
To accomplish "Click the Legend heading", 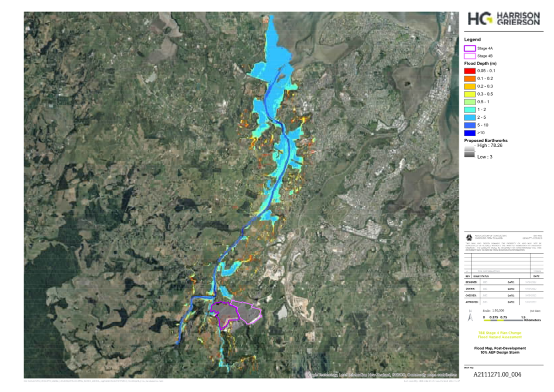I will pyautogui.click(x=472, y=39).
